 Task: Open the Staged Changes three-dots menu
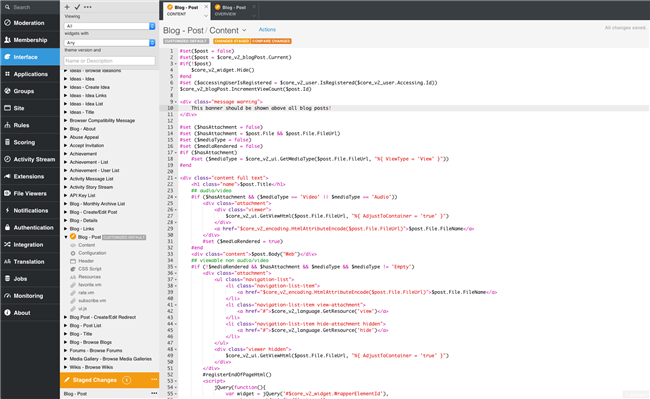[154, 380]
